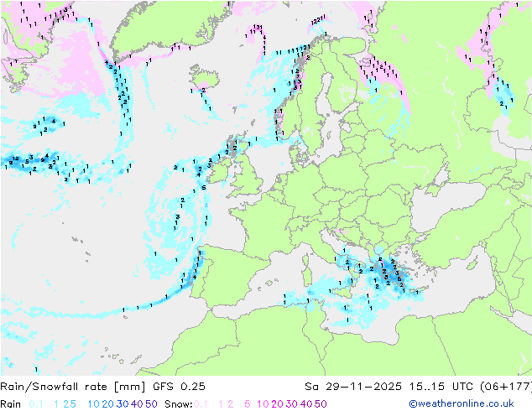Select the Snow 20 legend color value
The width and height of the screenshot is (532, 411).
click(x=277, y=404)
